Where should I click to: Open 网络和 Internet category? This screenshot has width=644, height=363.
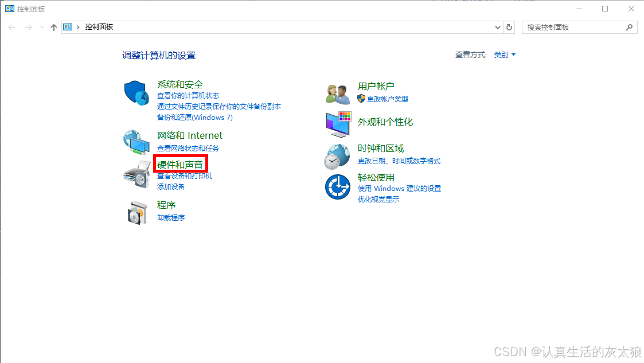[x=189, y=135]
